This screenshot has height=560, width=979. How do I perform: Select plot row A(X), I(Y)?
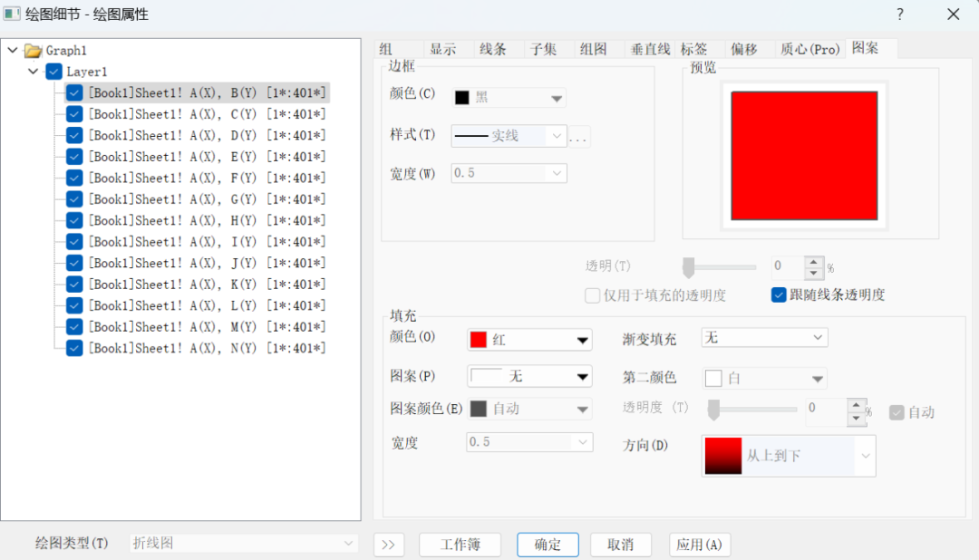click(x=207, y=242)
